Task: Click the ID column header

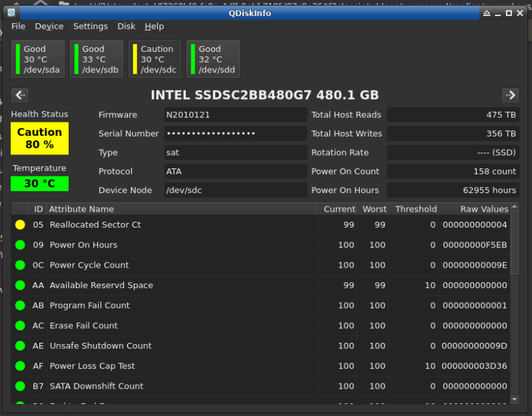Action: (38, 209)
